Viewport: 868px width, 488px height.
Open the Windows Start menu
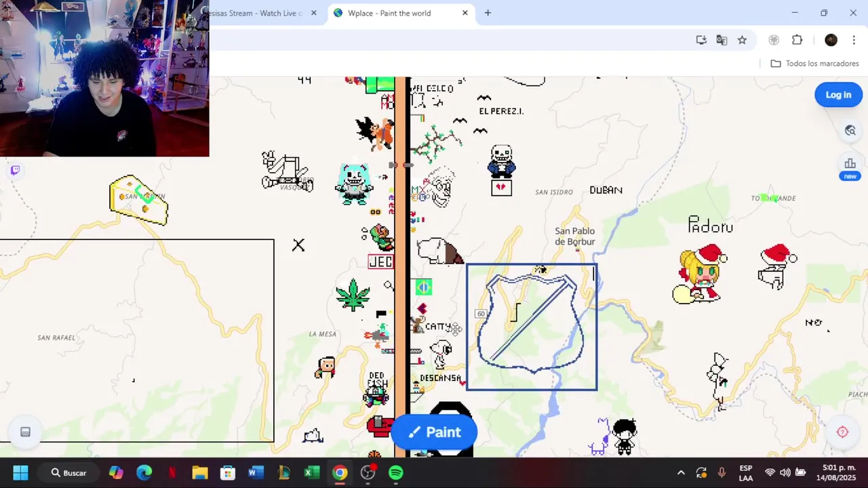pyautogui.click(x=20, y=472)
